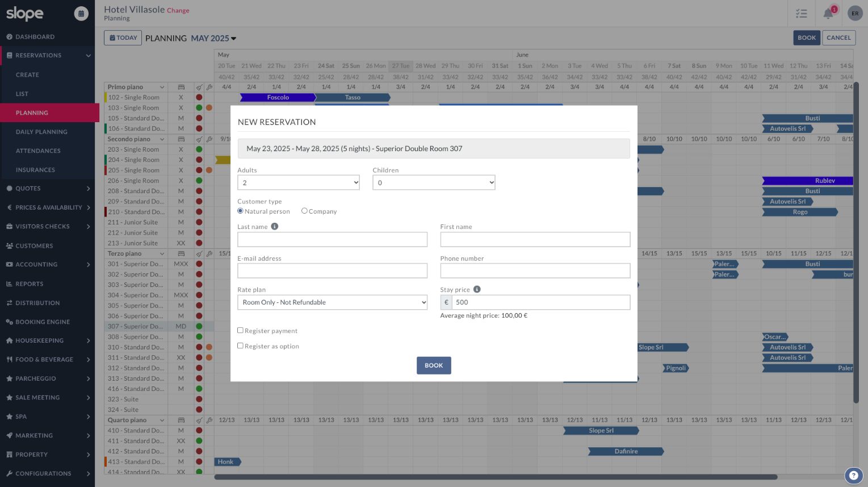Click the Reports chart icon in sidebar
This screenshot has width=868, height=487.
pyautogui.click(x=9, y=284)
